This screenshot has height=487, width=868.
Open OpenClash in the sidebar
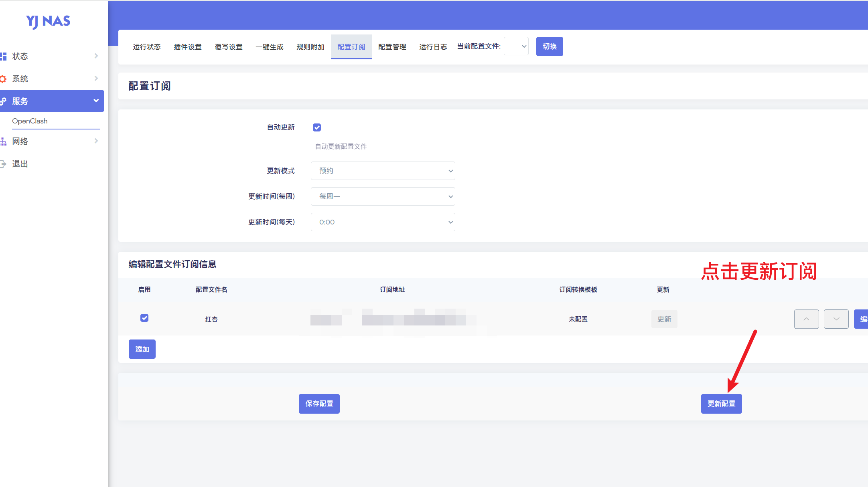click(30, 121)
